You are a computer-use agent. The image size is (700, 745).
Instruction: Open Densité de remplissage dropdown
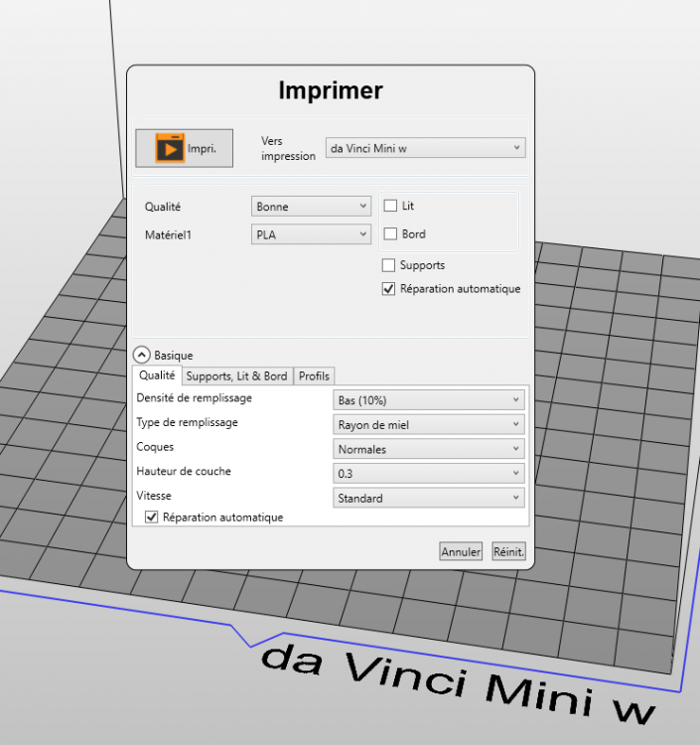tap(429, 400)
